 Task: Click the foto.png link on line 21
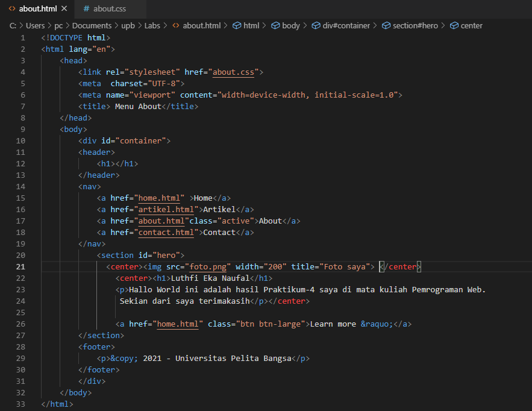pyautogui.click(x=208, y=266)
